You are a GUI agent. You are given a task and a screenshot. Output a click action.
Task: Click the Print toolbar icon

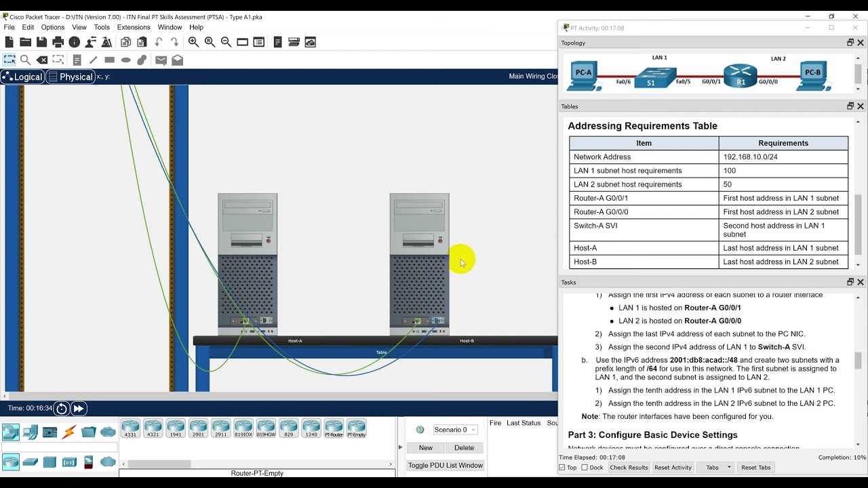pos(58,42)
